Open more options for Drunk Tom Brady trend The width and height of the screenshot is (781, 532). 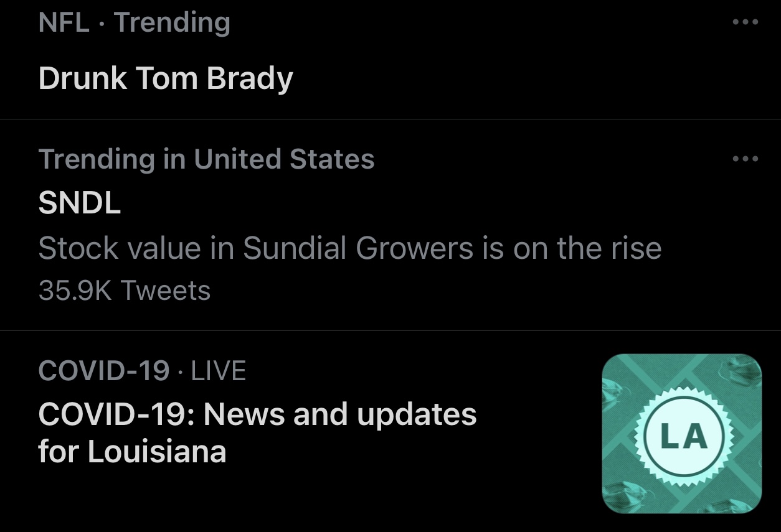745,22
